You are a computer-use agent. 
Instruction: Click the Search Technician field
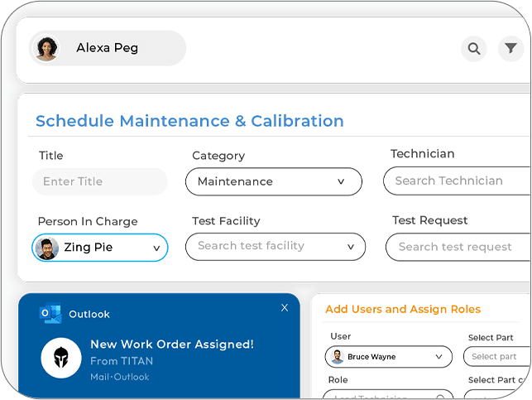(x=457, y=181)
